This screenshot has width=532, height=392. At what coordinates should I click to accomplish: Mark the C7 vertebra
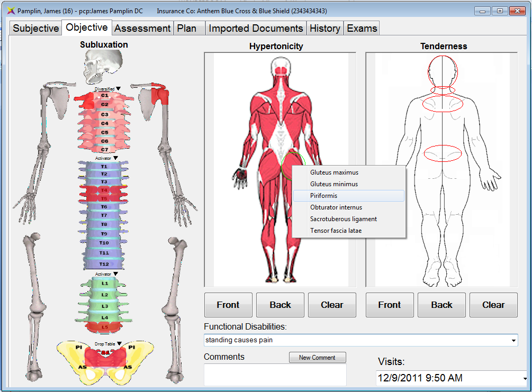pos(104,149)
